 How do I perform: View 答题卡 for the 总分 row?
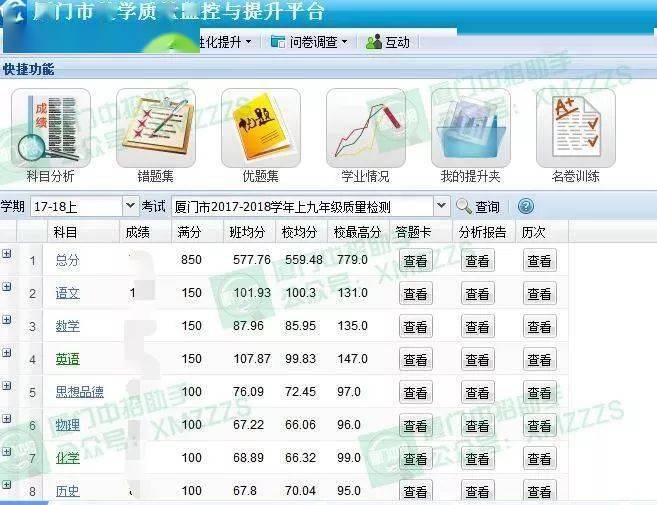point(414,261)
